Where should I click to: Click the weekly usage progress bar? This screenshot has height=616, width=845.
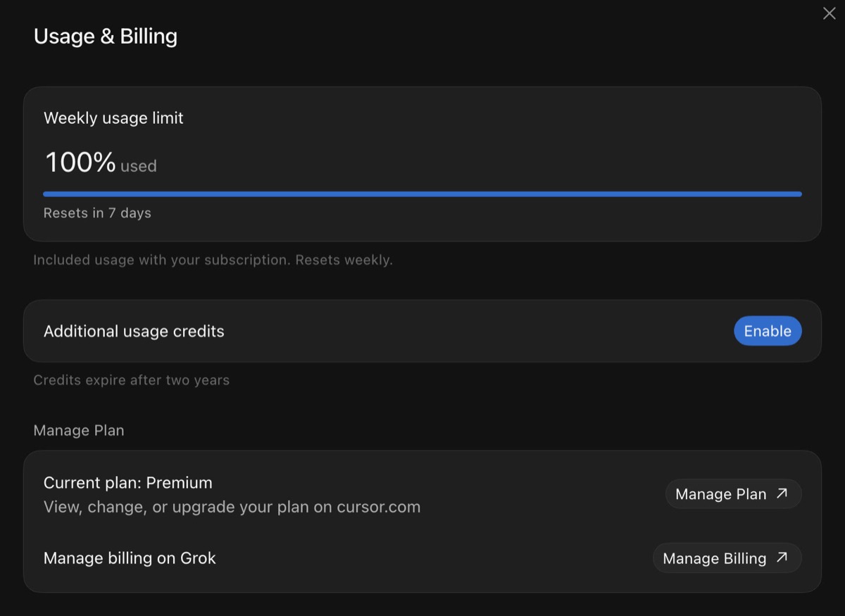tap(423, 194)
